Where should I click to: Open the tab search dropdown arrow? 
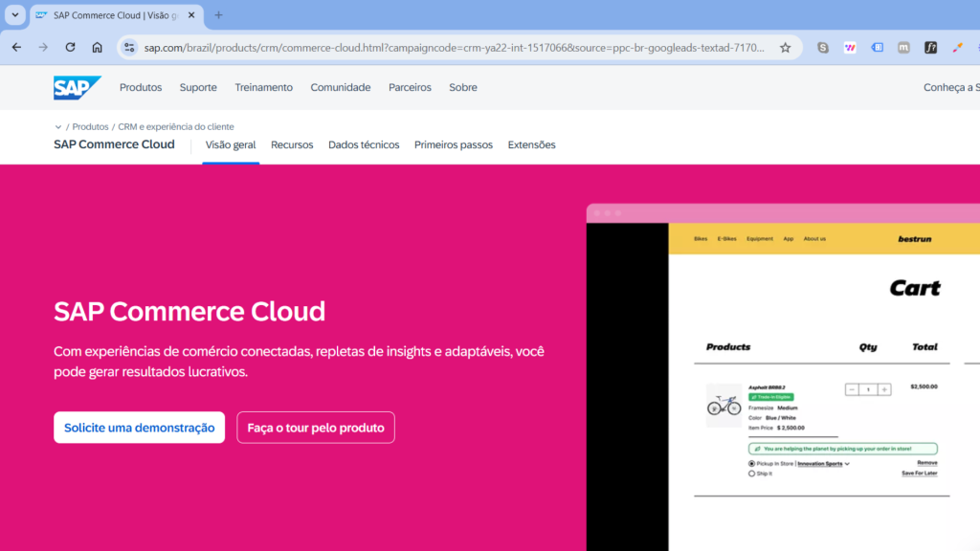[15, 15]
